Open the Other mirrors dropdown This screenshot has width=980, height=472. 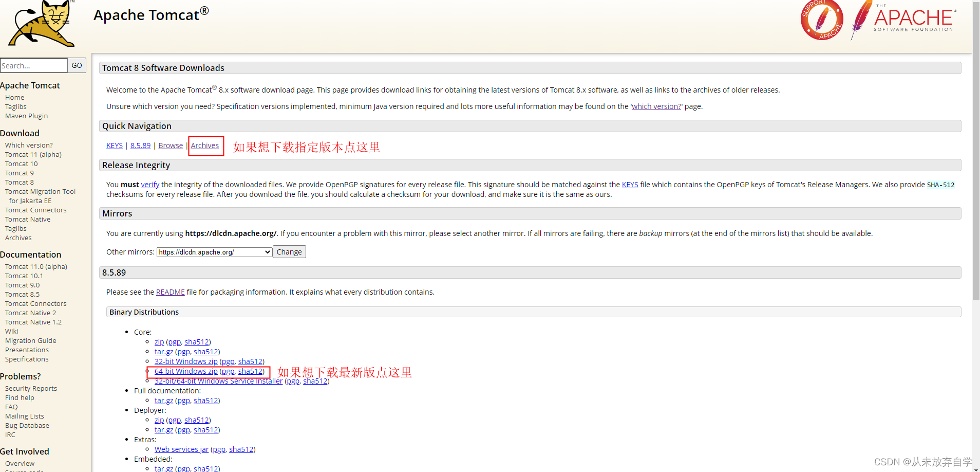[214, 252]
